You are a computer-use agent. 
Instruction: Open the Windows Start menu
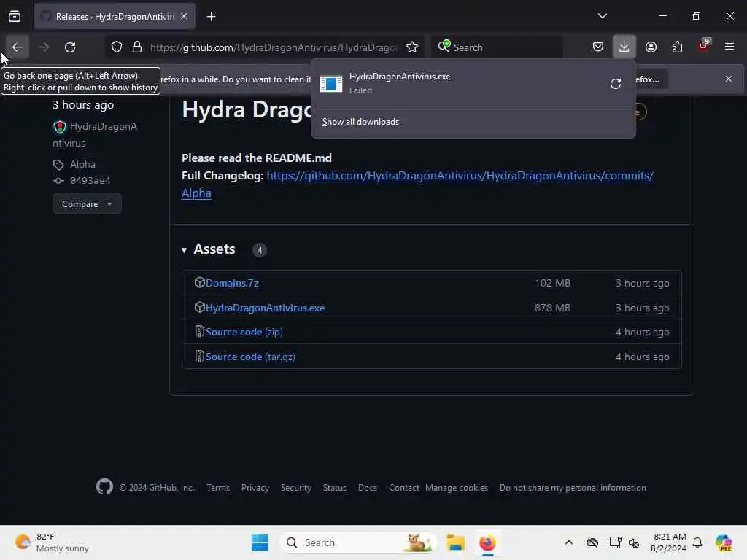(260, 542)
